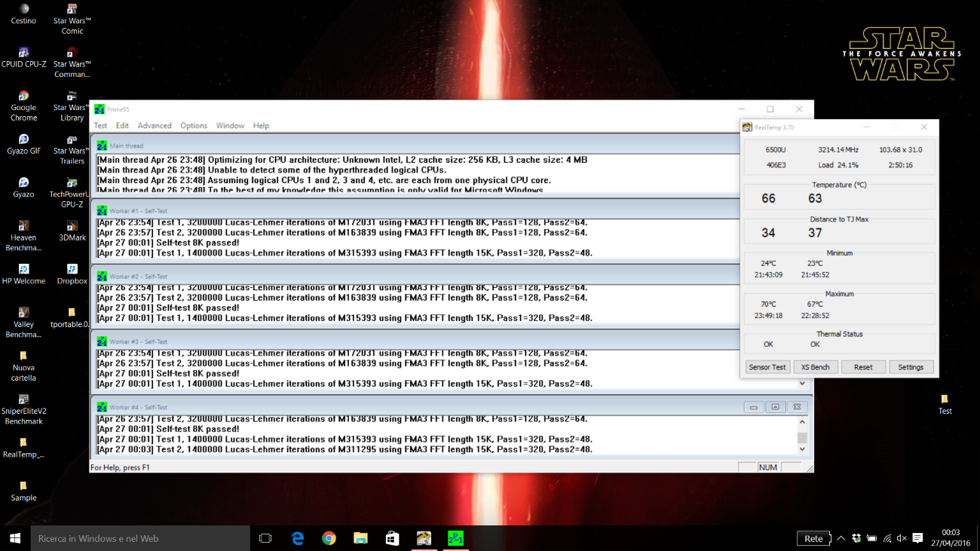Click the Windows search box
Image resolution: width=980 pixels, height=551 pixels.
[x=139, y=538]
